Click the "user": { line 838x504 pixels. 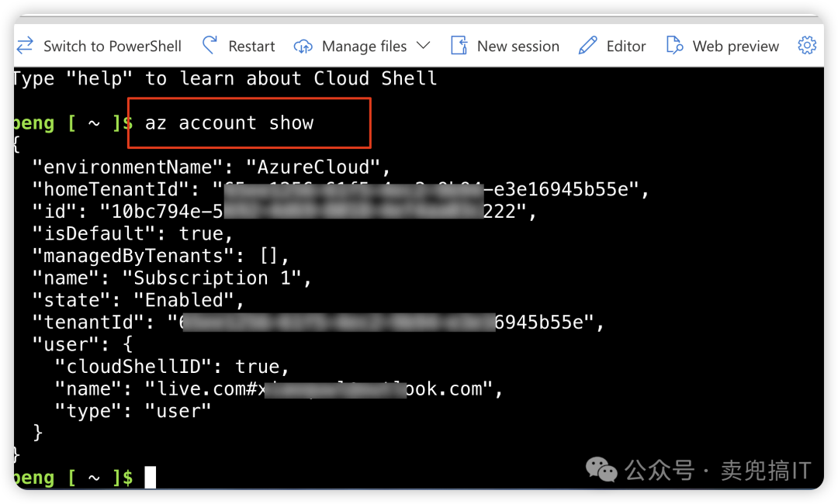tap(83, 344)
